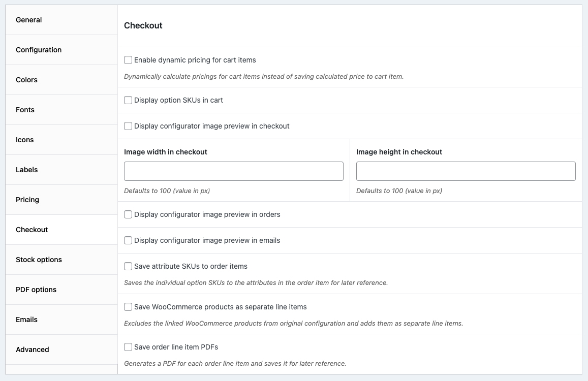Go to the Colors tab

pyautogui.click(x=27, y=80)
